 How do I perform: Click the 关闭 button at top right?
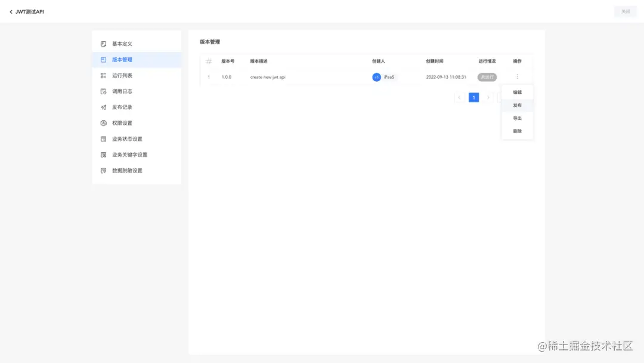pyautogui.click(x=625, y=11)
